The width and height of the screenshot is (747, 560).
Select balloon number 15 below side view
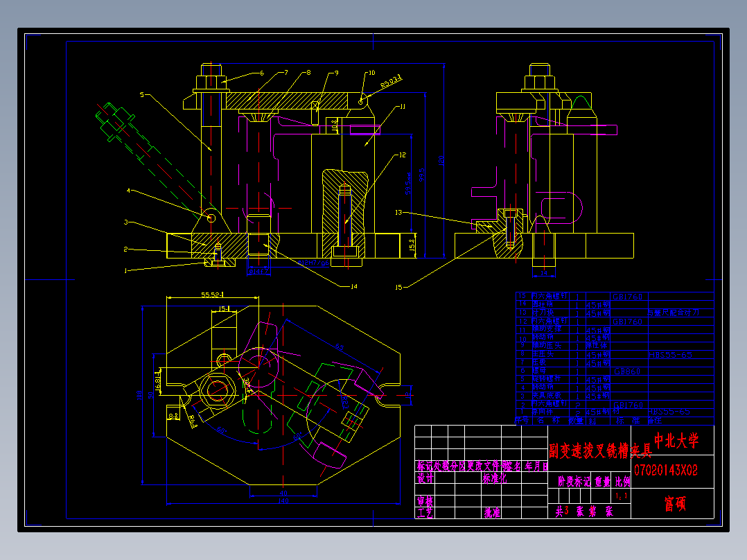tap(398, 288)
